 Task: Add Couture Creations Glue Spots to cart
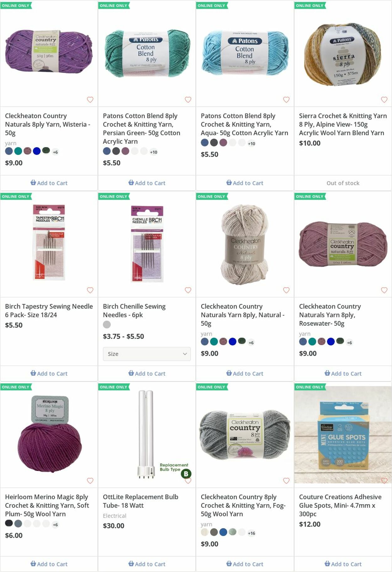tap(343, 564)
